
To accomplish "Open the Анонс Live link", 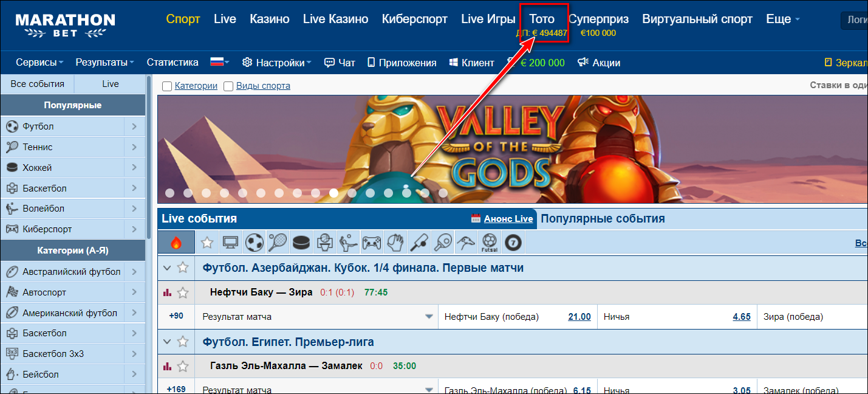I will tap(508, 219).
